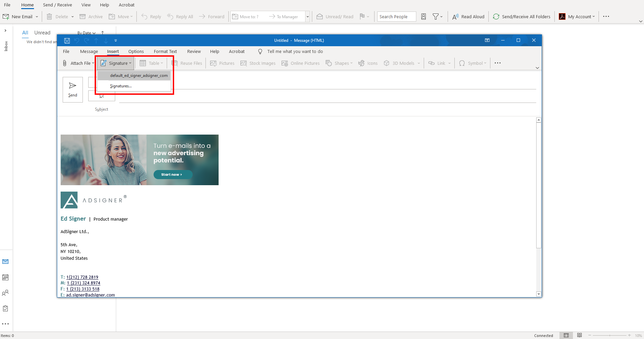Open the My Account Acrobat dropdown
Image resolution: width=644 pixels, height=339 pixels.
pos(577,17)
